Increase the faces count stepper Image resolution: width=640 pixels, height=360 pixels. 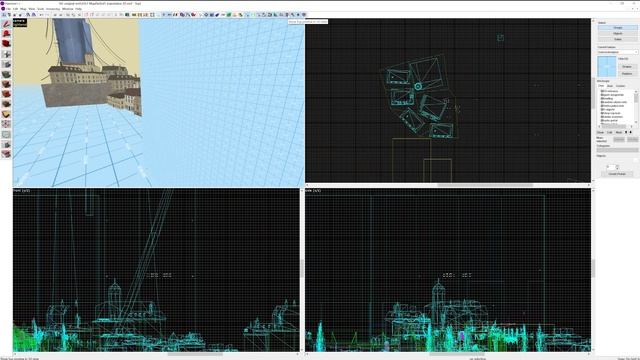(617, 166)
